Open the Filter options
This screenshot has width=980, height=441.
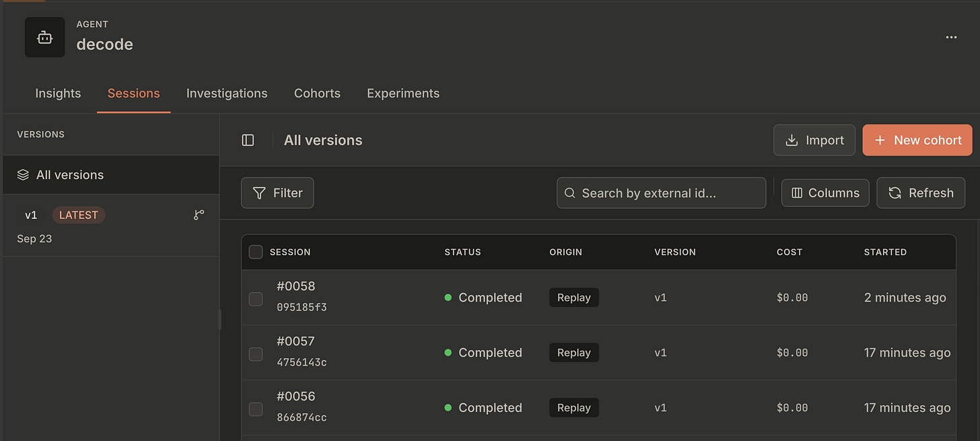coord(277,193)
